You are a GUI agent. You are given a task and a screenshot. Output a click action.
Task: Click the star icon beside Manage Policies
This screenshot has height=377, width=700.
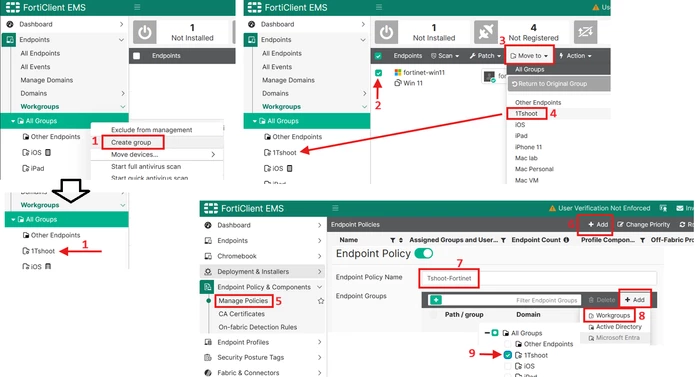321,301
